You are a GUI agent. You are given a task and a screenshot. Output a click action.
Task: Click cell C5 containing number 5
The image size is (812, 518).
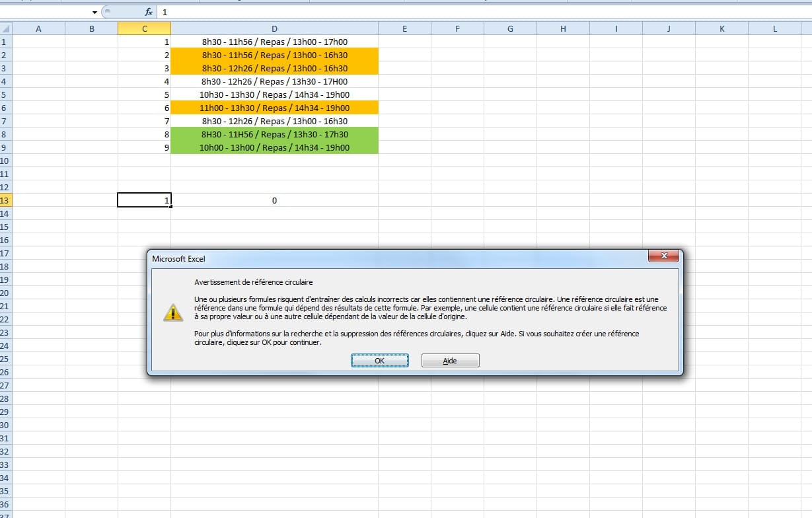[144, 94]
